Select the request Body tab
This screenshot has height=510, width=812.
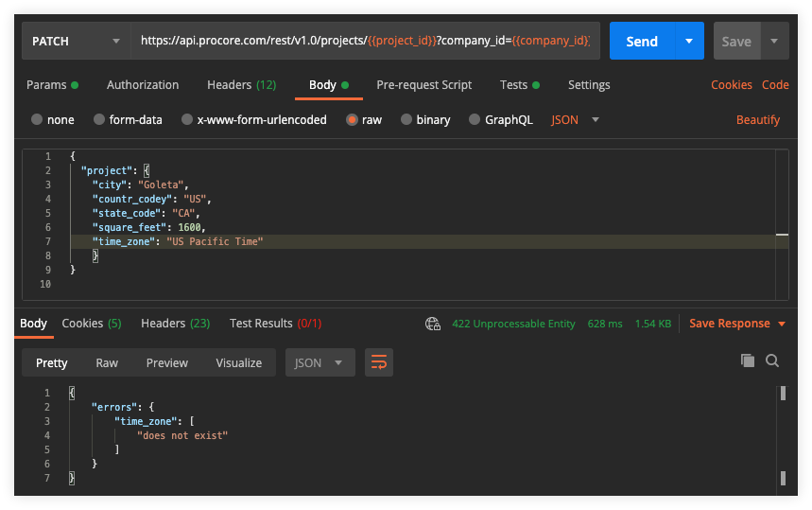pyautogui.click(x=328, y=85)
